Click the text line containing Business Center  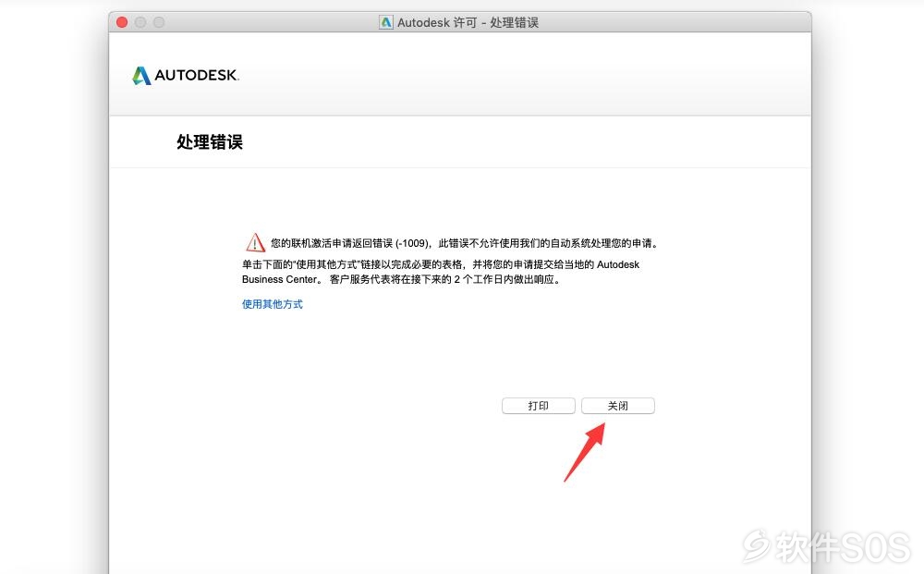(x=401, y=279)
